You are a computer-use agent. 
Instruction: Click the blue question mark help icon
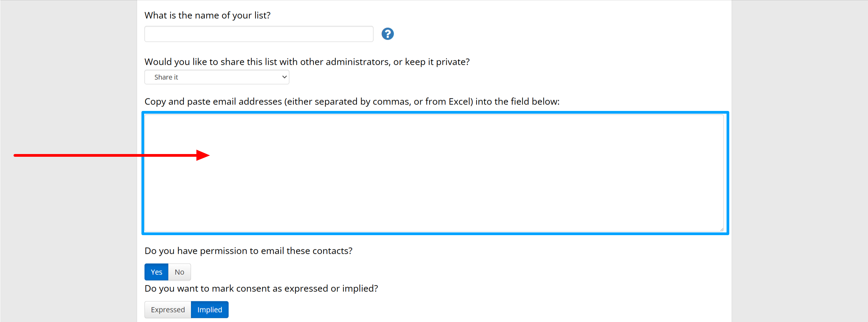387,34
